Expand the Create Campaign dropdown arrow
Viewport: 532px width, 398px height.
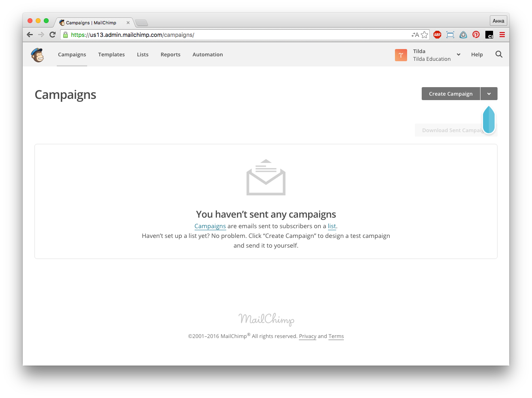(x=489, y=94)
